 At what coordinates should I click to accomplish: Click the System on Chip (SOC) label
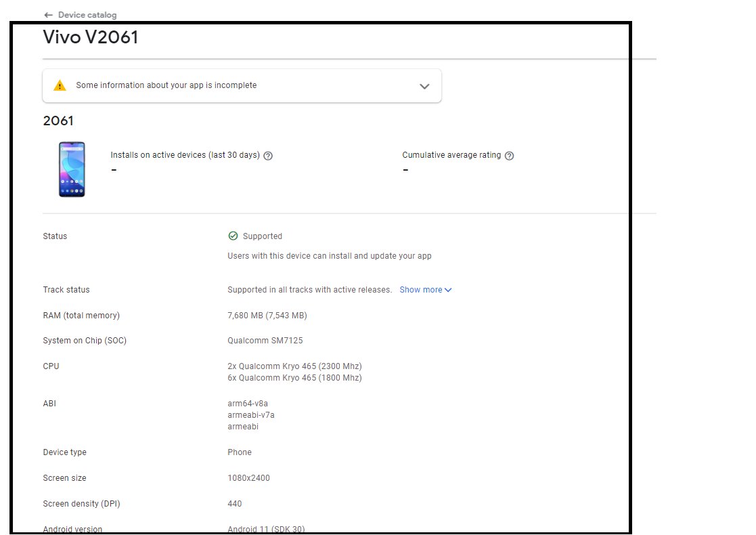pyautogui.click(x=85, y=341)
